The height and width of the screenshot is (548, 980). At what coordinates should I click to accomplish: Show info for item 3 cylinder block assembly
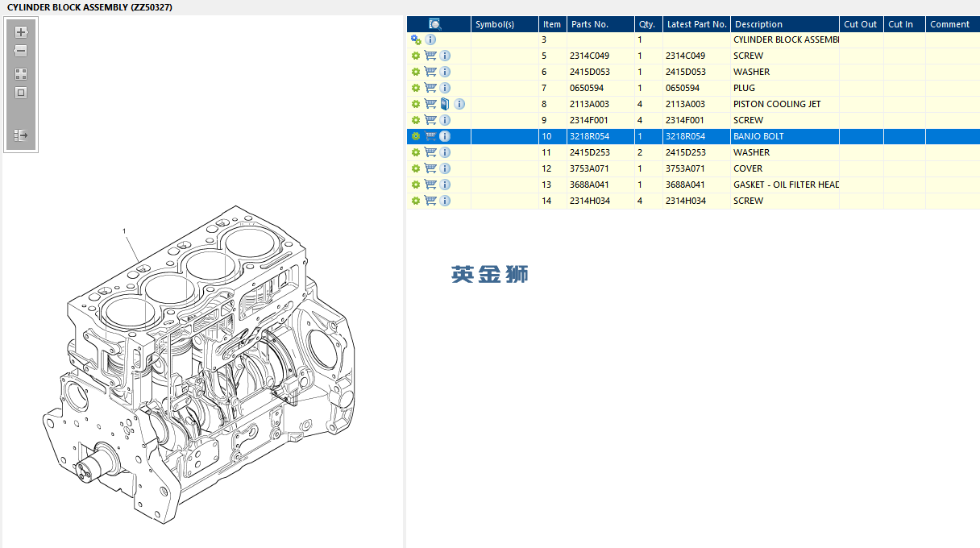tap(430, 39)
